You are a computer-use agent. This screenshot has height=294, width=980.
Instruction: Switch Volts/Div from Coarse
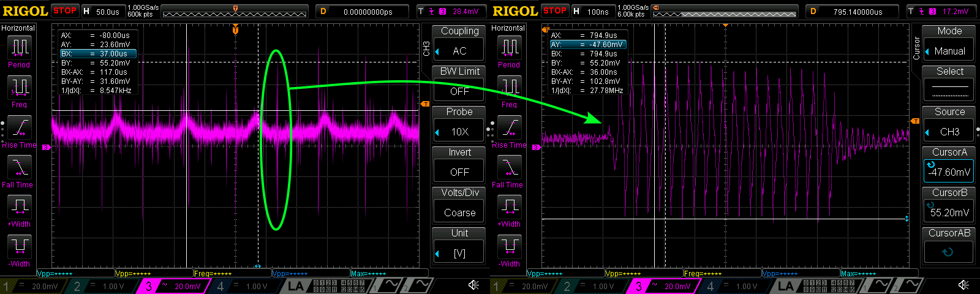(459, 213)
